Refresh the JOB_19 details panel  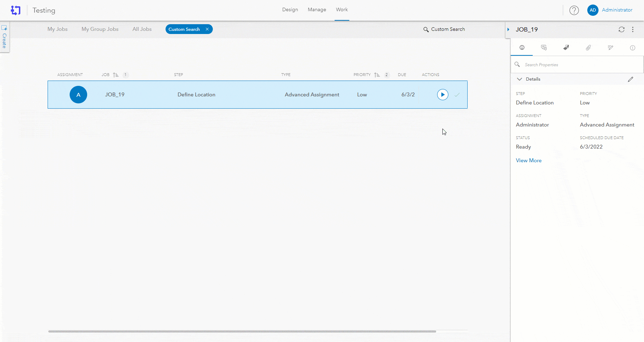click(x=622, y=29)
